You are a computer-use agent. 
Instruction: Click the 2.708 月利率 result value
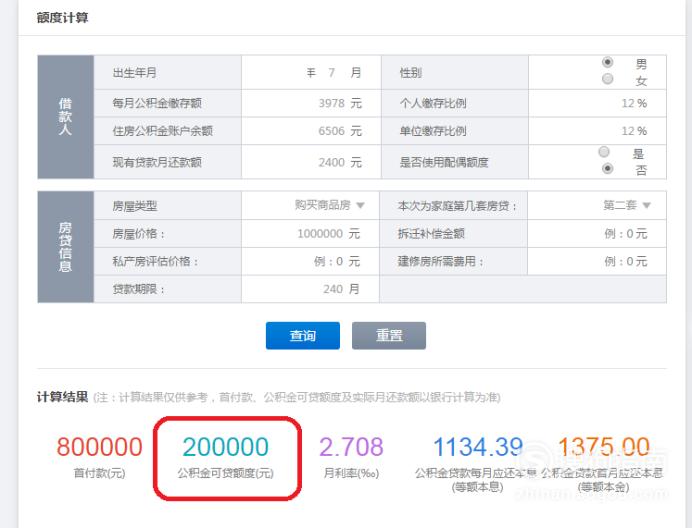pyautogui.click(x=351, y=447)
